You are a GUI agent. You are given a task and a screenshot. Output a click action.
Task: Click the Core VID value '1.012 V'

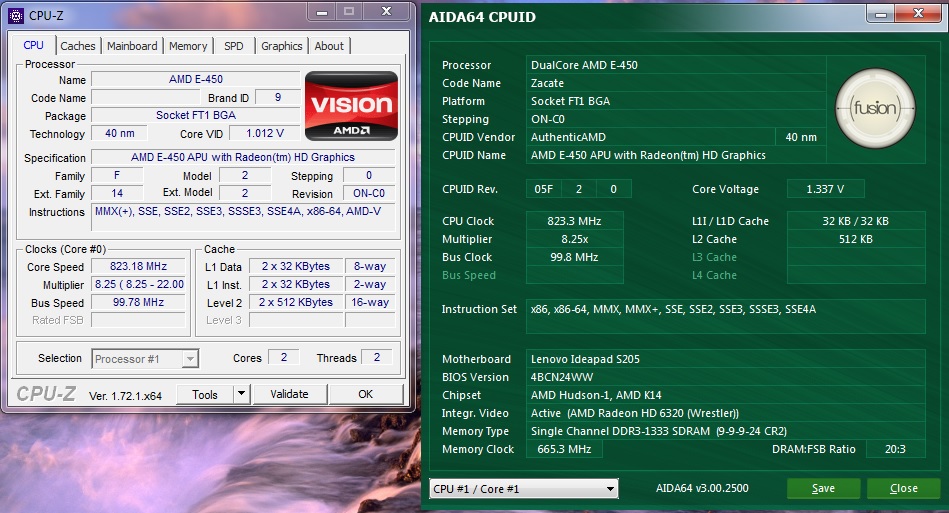click(264, 133)
